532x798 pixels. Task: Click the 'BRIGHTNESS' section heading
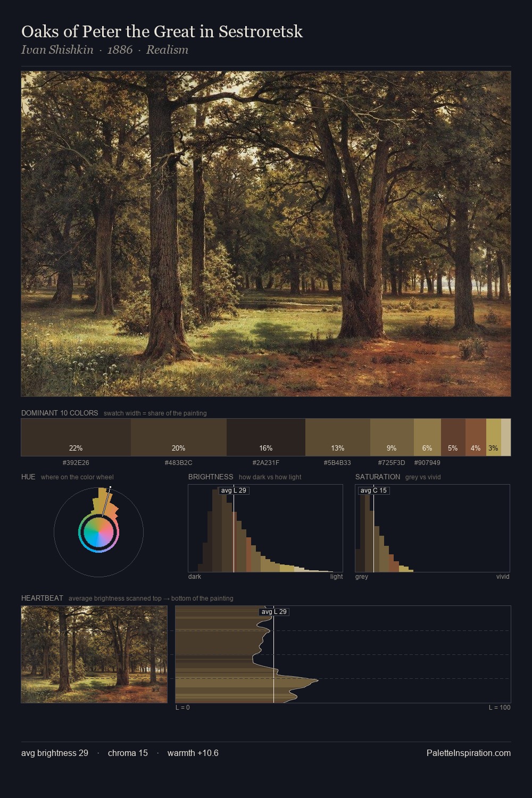211,477
